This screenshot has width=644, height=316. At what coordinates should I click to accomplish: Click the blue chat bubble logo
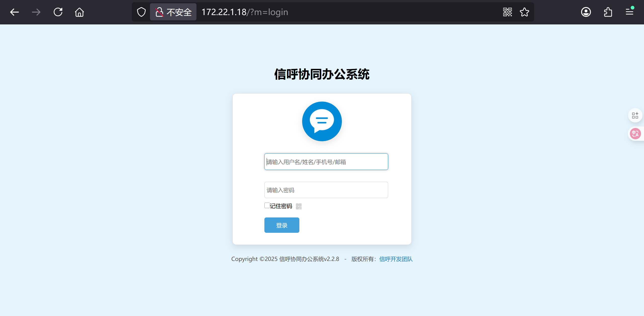[322, 121]
